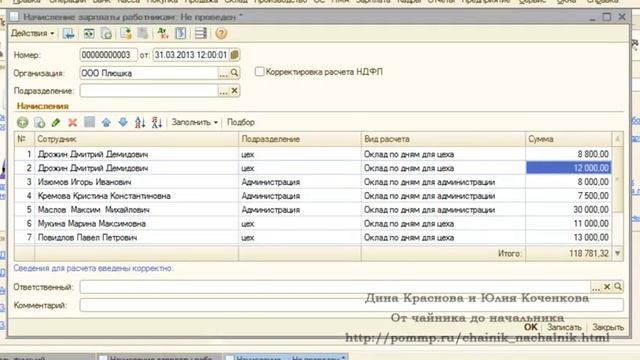Screen dimensions: 640x360
Task: Open help with the question mark icon
Action: 221,33
